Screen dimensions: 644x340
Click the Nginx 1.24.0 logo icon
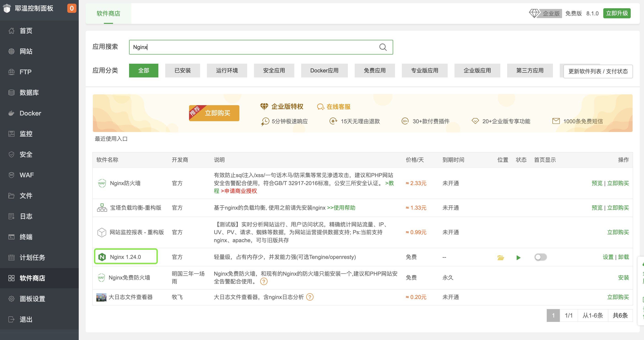click(x=102, y=257)
